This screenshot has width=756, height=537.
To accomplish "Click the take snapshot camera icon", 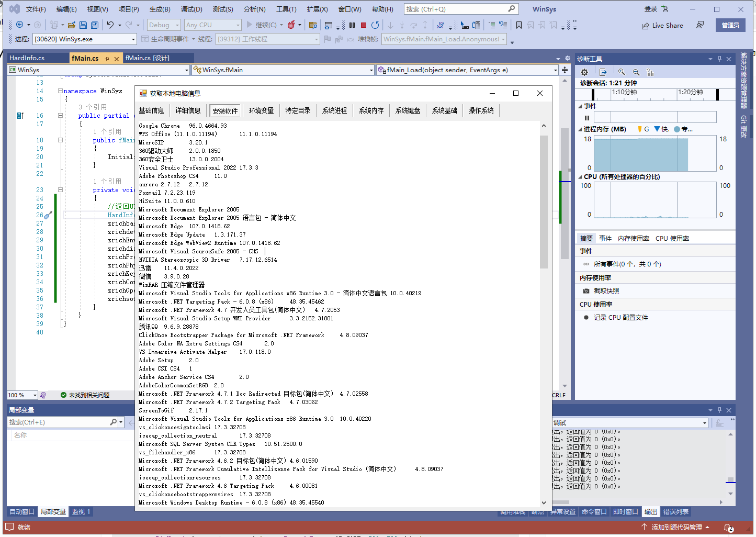I will (x=586, y=291).
